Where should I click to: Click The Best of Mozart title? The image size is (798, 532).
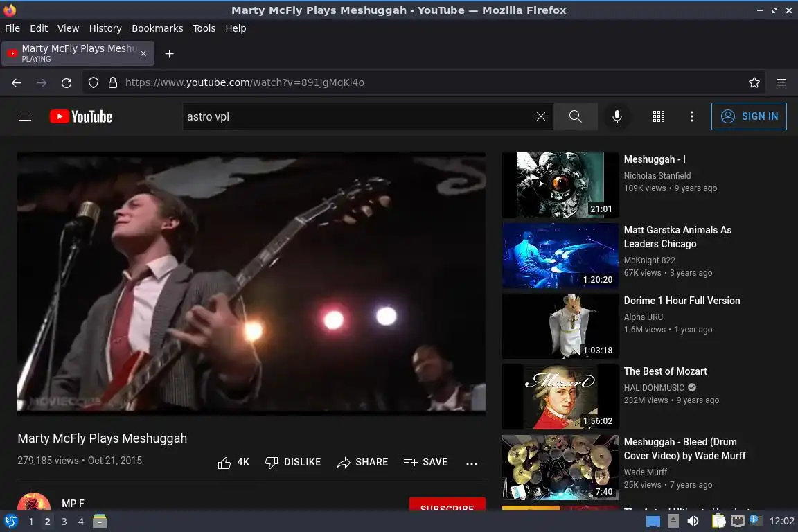665,371
